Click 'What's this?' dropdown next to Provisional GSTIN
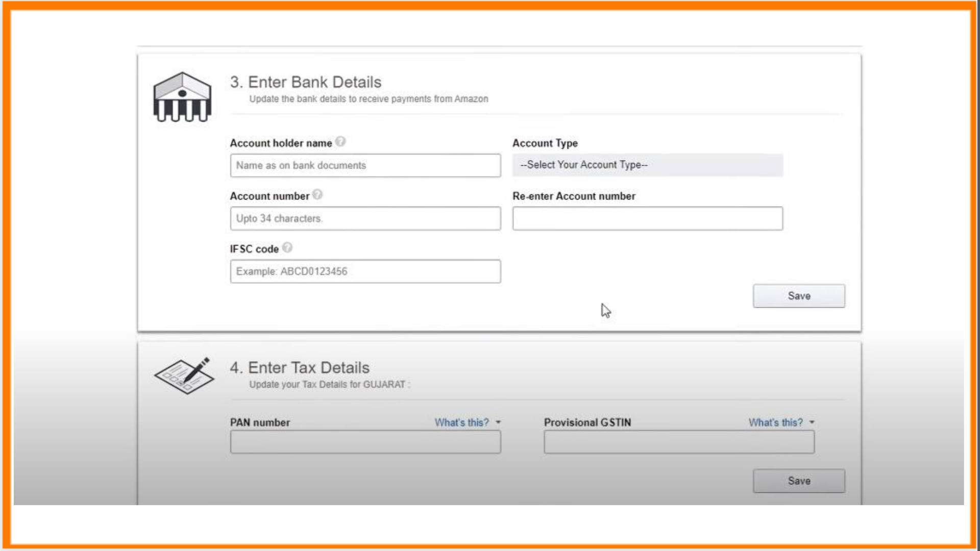Screen dimensions: 980x551 781,422
